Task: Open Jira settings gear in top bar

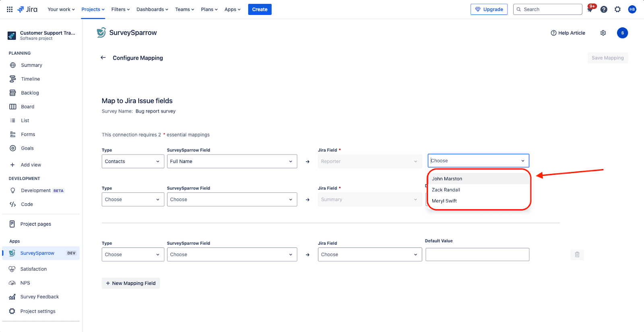Action: point(617,9)
